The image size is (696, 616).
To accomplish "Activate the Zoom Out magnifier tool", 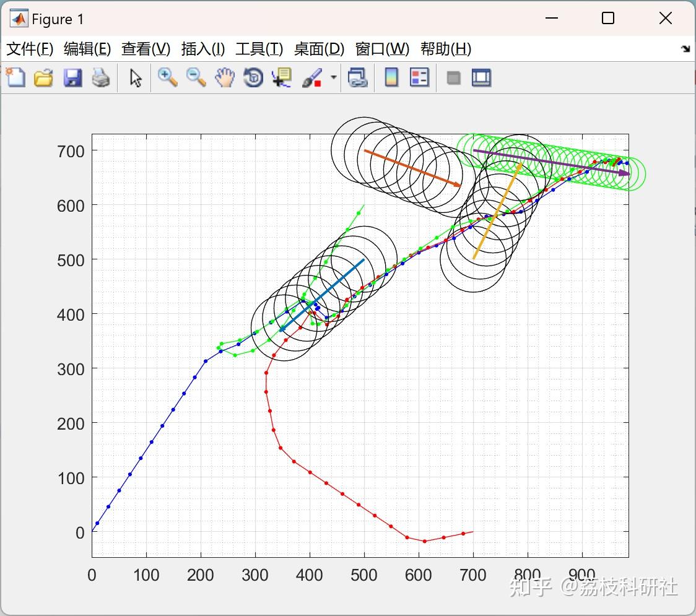I will pyautogui.click(x=196, y=78).
